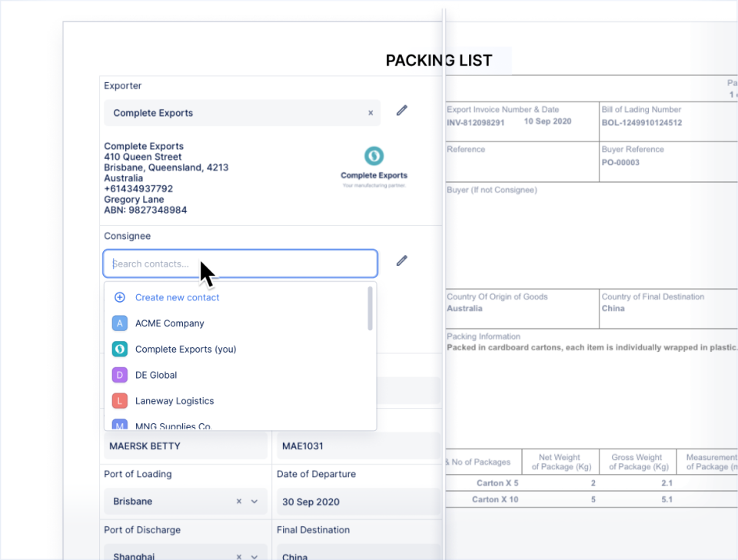
Task: Open the Consignee edit pencil icon
Action: (401, 260)
